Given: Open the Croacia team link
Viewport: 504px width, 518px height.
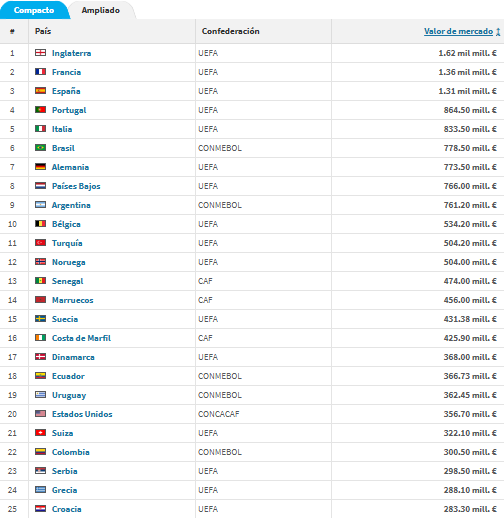Looking at the screenshot, I should 67,509.
